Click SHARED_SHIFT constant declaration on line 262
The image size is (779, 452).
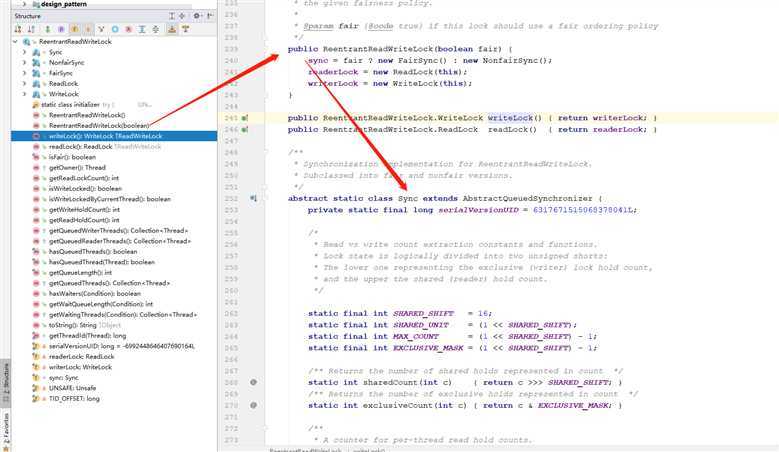point(423,313)
